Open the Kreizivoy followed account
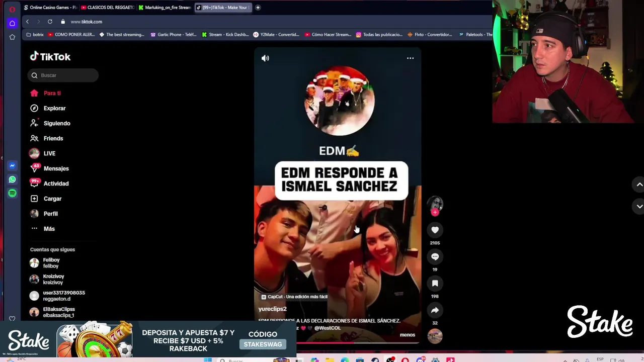 tap(47, 280)
